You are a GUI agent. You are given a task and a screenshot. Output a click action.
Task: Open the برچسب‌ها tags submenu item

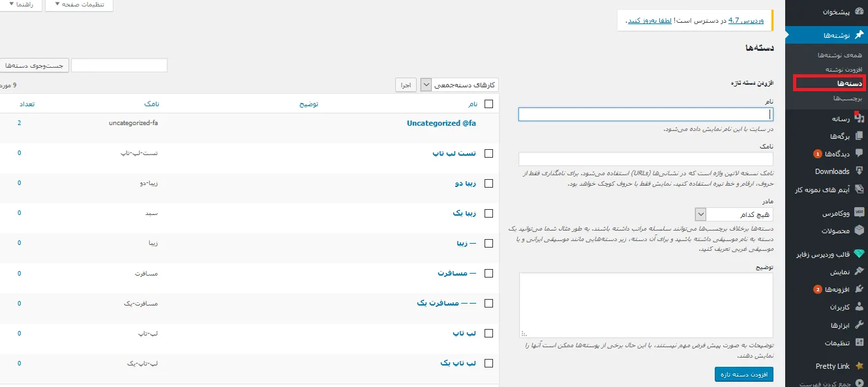pyautogui.click(x=848, y=98)
